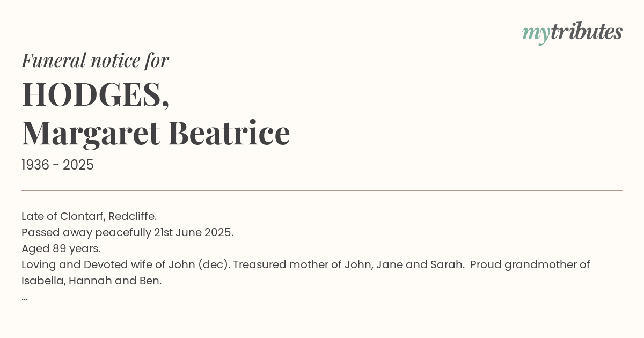Click the horizontal divider line
This screenshot has width=644, height=338.
coord(322,190)
